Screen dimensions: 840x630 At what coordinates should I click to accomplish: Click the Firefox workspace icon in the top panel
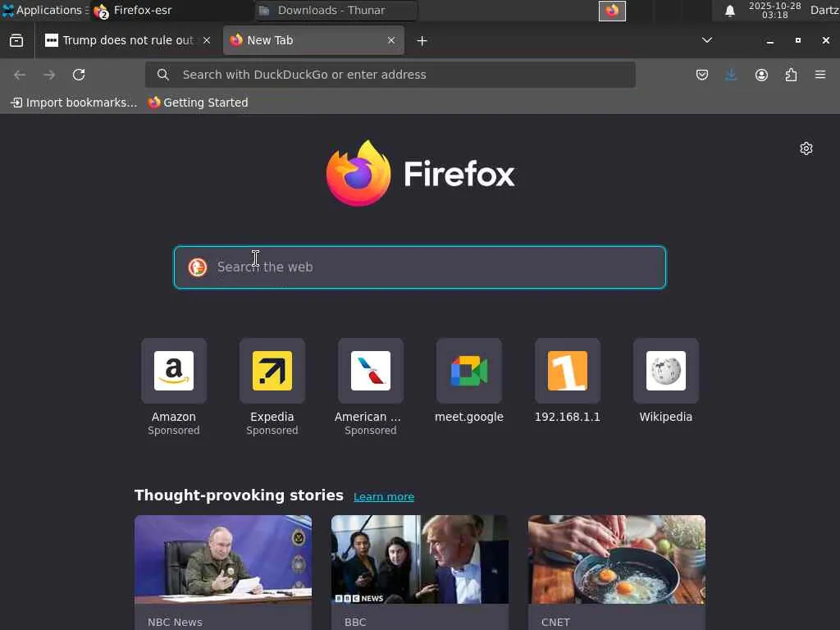pos(612,11)
